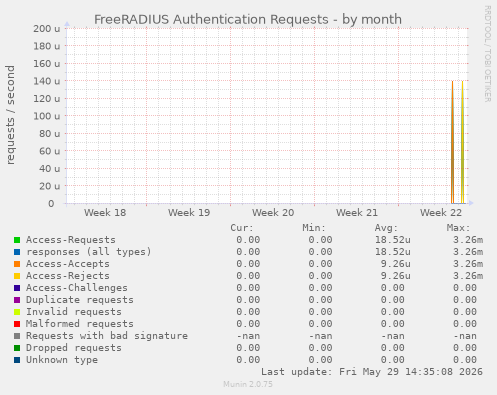Click the Last update timestamp text
The width and height of the screenshot is (497, 395).
coord(372,372)
